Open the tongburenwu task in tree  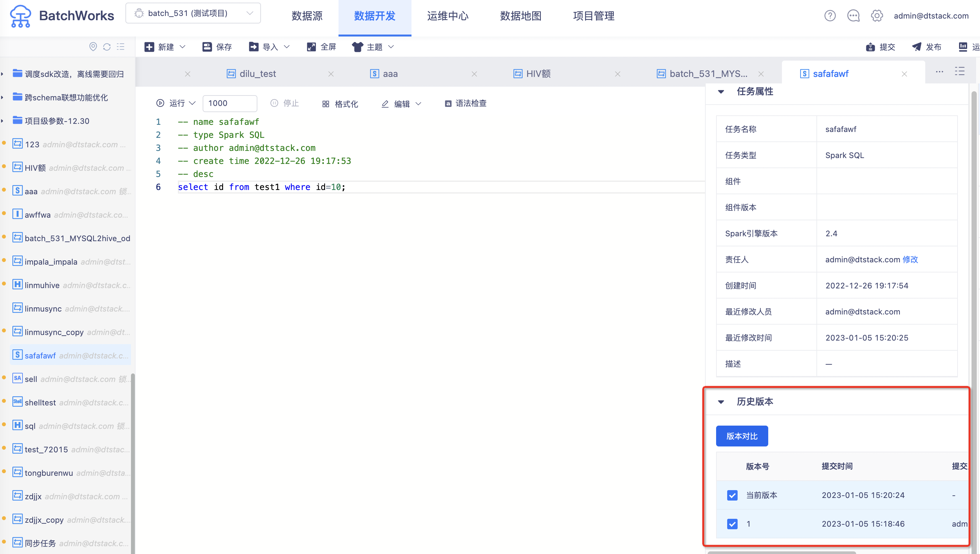72,473
